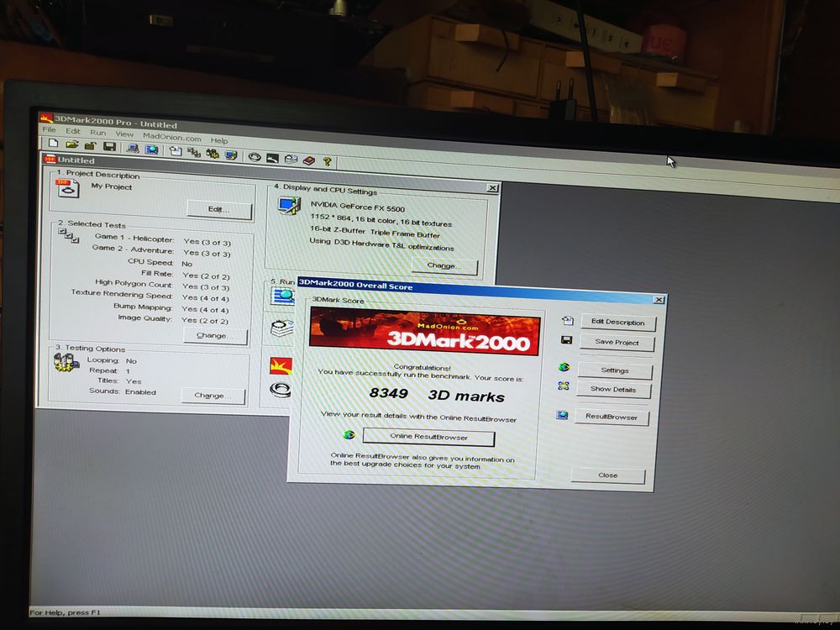This screenshot has height=630, width=840.
Task: Click the globe icon beside Settings button
Action: (564, 367)
